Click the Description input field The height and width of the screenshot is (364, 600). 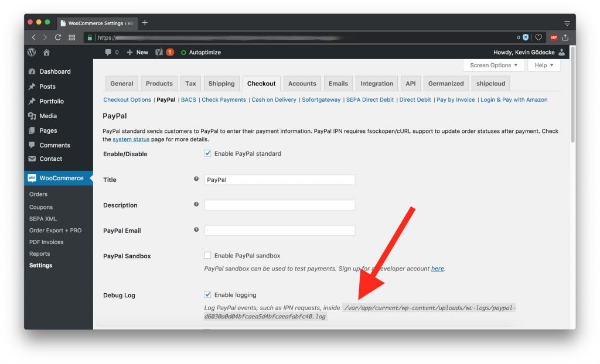[x=279, y=205]
